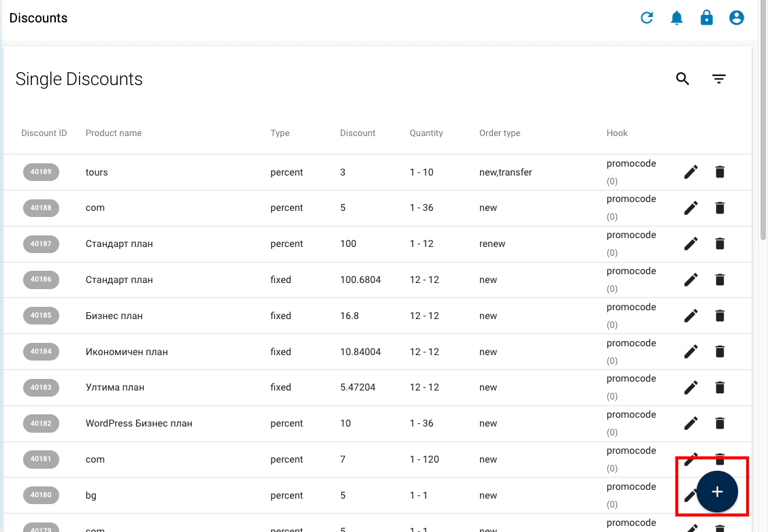768x532 pixels.
Task: Open the filter options
Action: coord(719,79)
